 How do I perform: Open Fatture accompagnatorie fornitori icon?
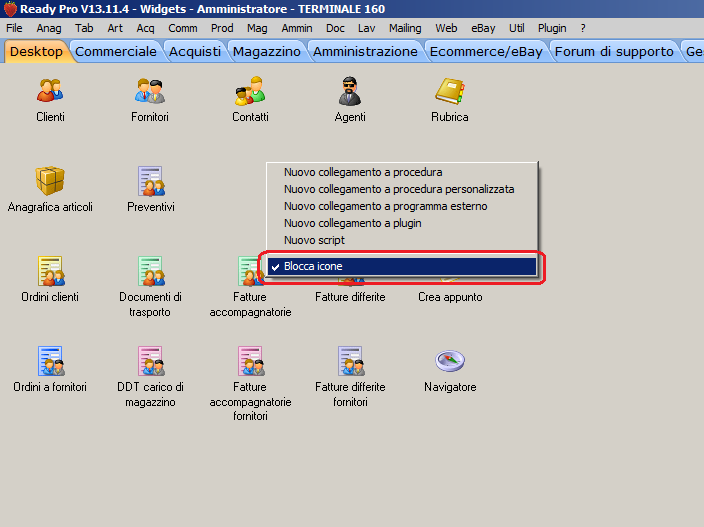[x=251, y=361]
